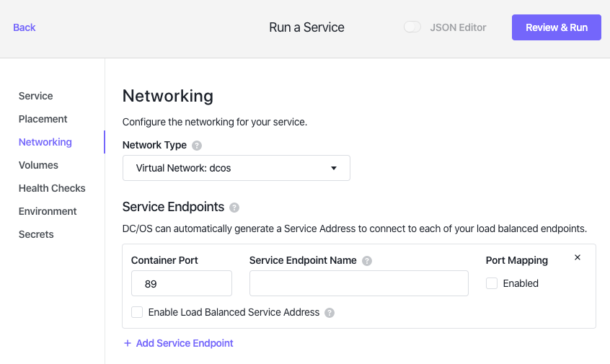Show help for Load Balanced Service Address
Image resolution: width=610 pixels, height=364 pixels.
330,313
